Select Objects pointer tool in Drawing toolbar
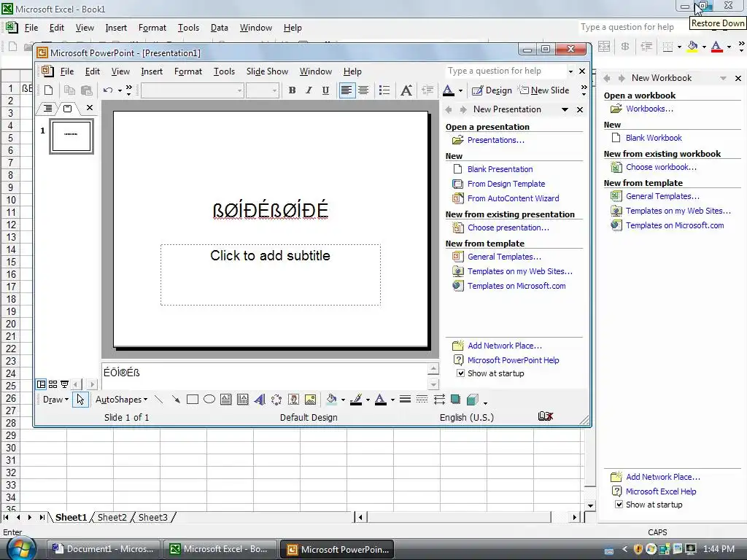Viewport: 747px width, 560px height. pos(80,400)
